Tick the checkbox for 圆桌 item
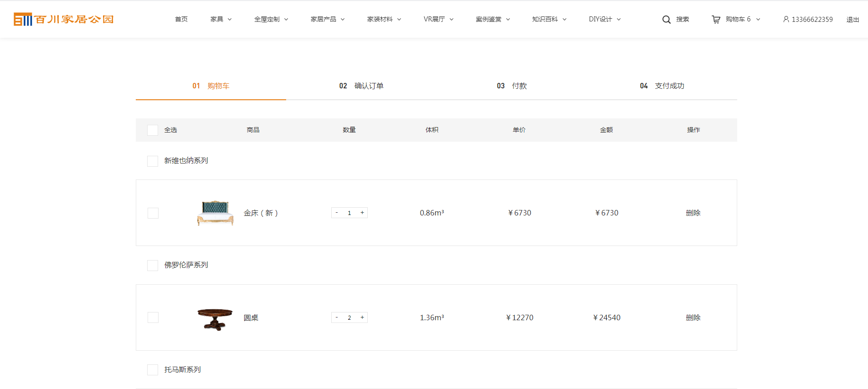The image size is (868, 389). click(x=153, y=317)
